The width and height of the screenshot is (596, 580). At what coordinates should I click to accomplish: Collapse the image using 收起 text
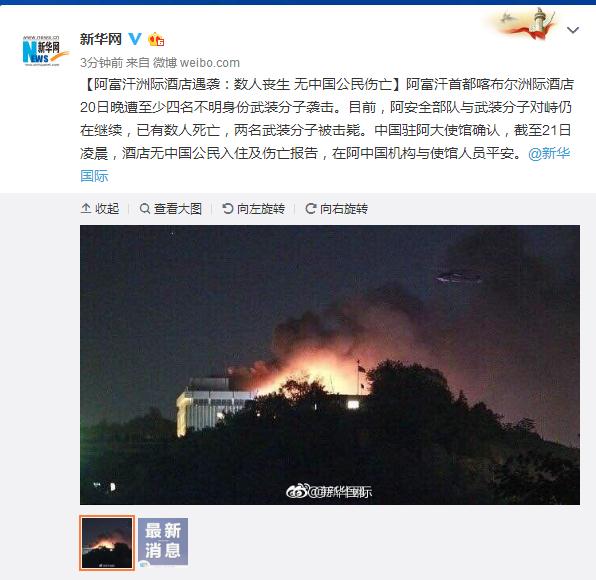click(107, 208)
